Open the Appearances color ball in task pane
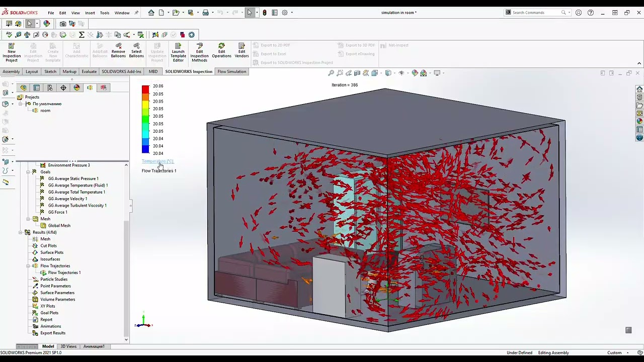Screen dimensions: 644x362 [639, 121]
